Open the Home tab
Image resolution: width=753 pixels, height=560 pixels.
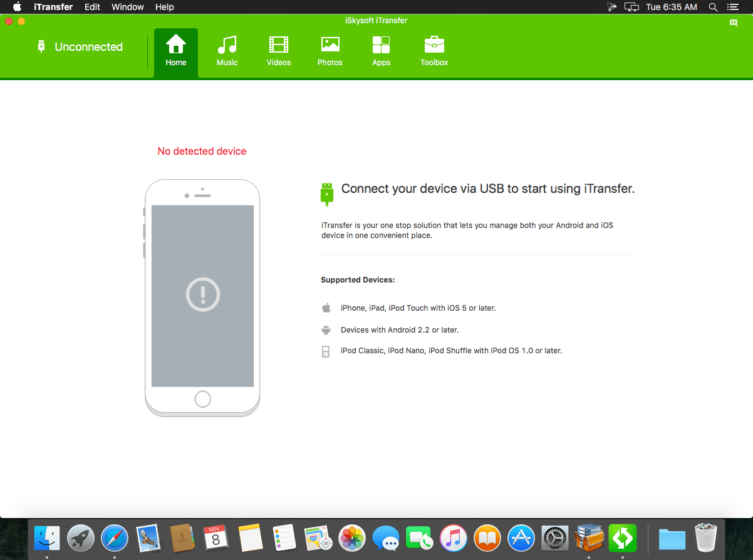pos(176,52)
